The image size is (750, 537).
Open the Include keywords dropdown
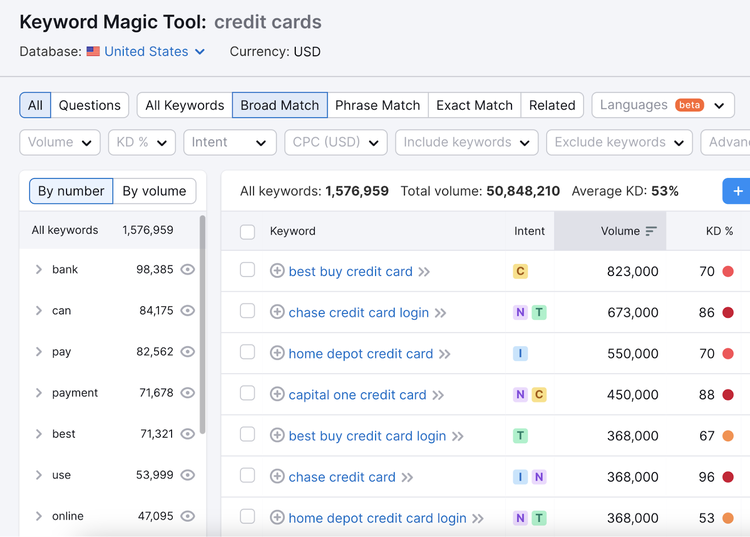467,142
